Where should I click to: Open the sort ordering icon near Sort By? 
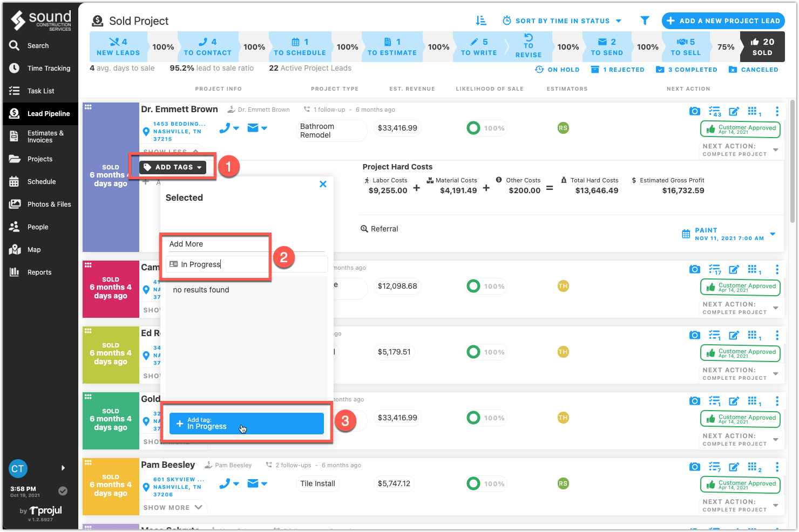(481, 21)
